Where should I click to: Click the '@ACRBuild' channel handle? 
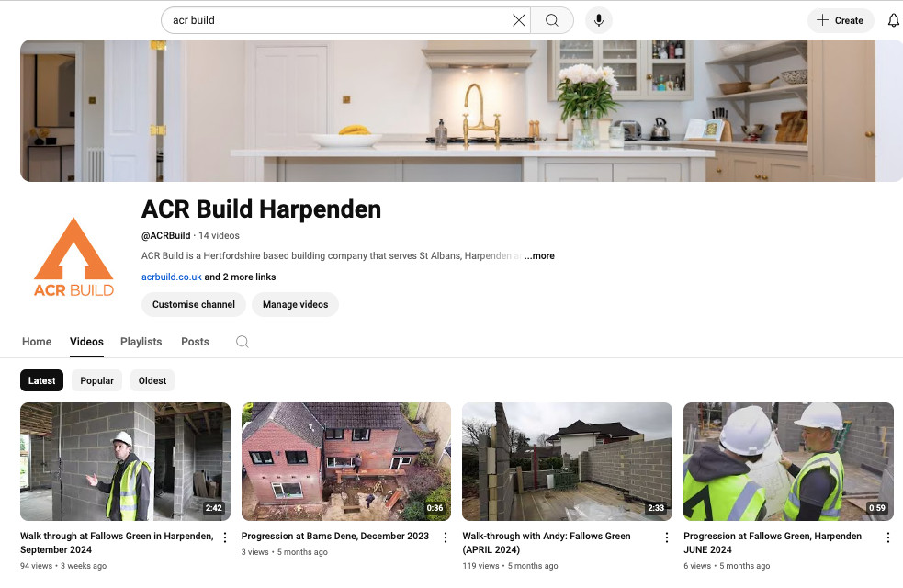[x=166, y=235]
